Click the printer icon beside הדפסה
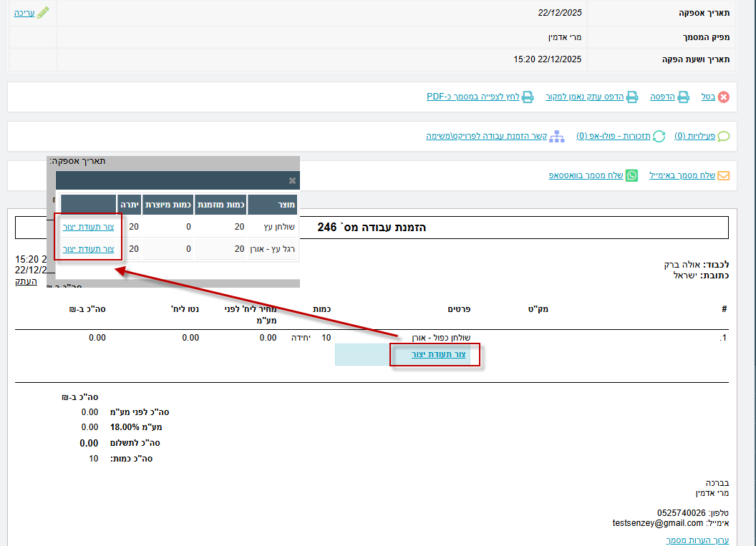Screen dimensions: 756x546 click(684, 97)
